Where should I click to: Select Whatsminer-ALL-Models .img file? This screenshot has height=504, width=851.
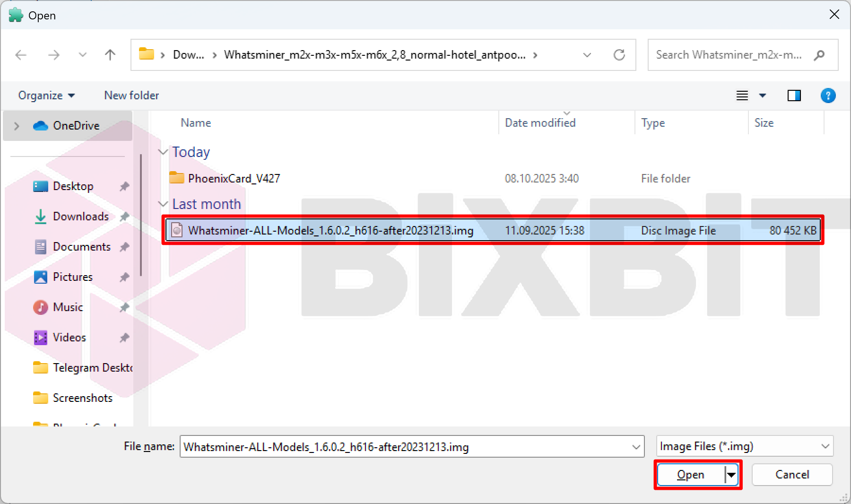click(493, 230)
